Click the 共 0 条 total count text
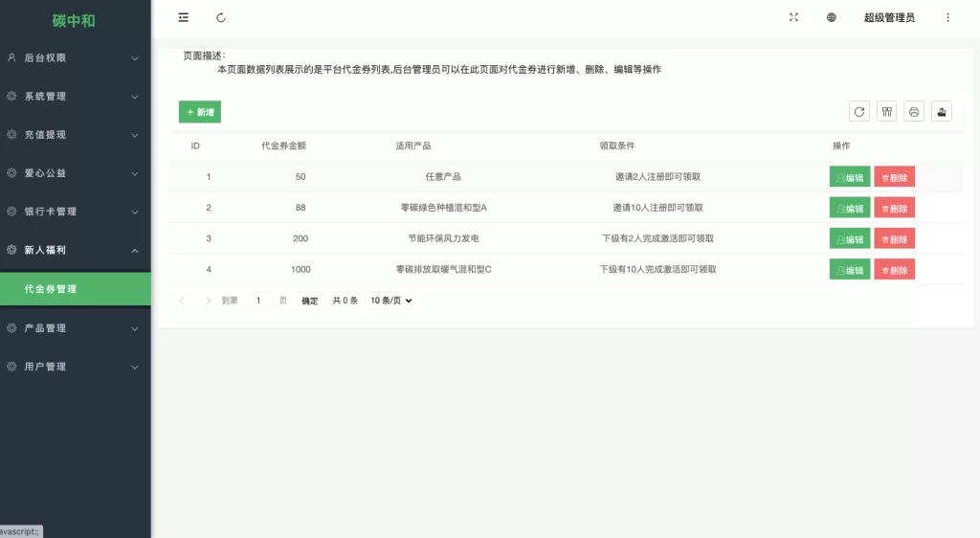The width and height of the screenshot is (980, 538). coord(345,301)
